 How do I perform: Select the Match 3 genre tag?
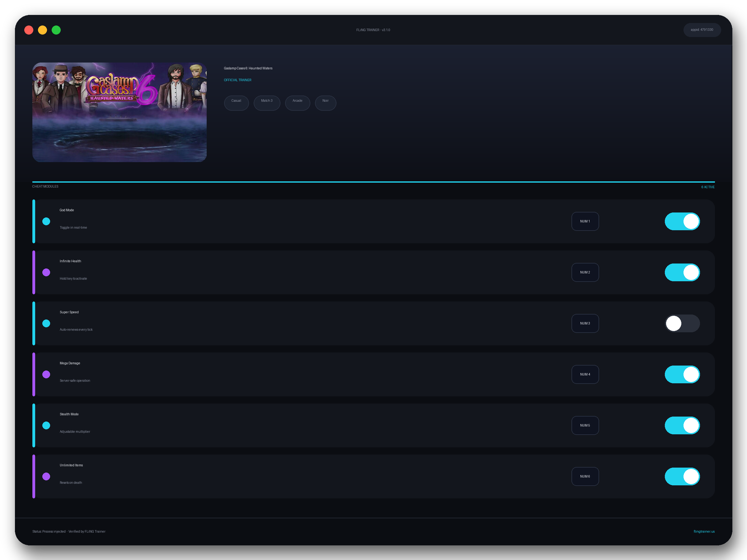pyautogui.click(x=267, y=103)
